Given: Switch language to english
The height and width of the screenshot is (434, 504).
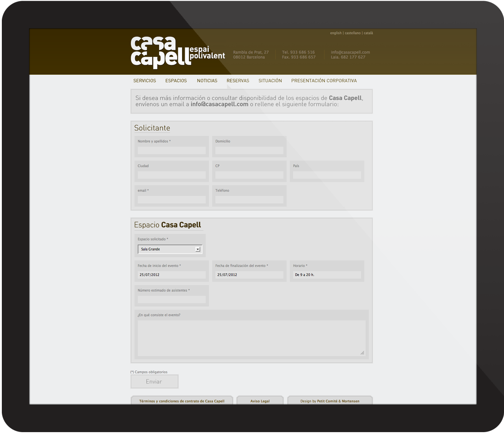Looking at the screenshot, I should click(335, 33).
